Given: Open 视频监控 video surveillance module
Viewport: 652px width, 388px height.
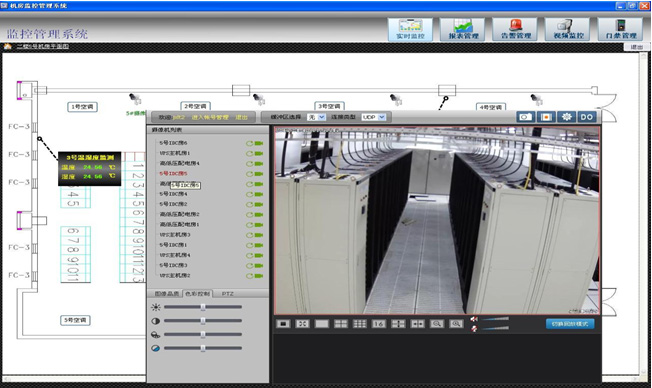Looking at the screenshot, I should click(567, 30).
